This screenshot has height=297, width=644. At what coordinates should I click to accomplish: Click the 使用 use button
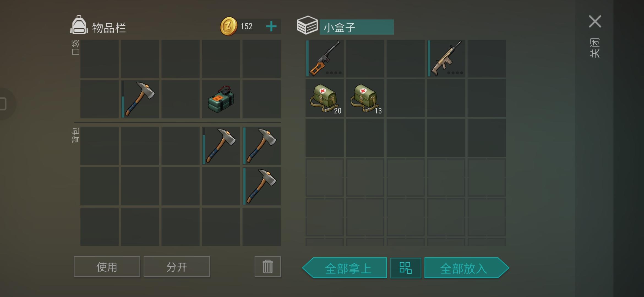point(107,266)
